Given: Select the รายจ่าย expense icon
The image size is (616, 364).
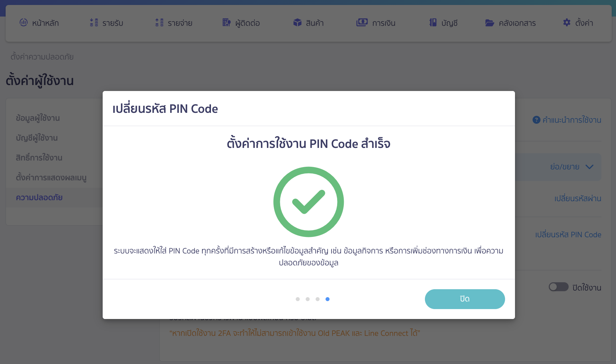Looking at the screenshot, I should click(159, 23).
